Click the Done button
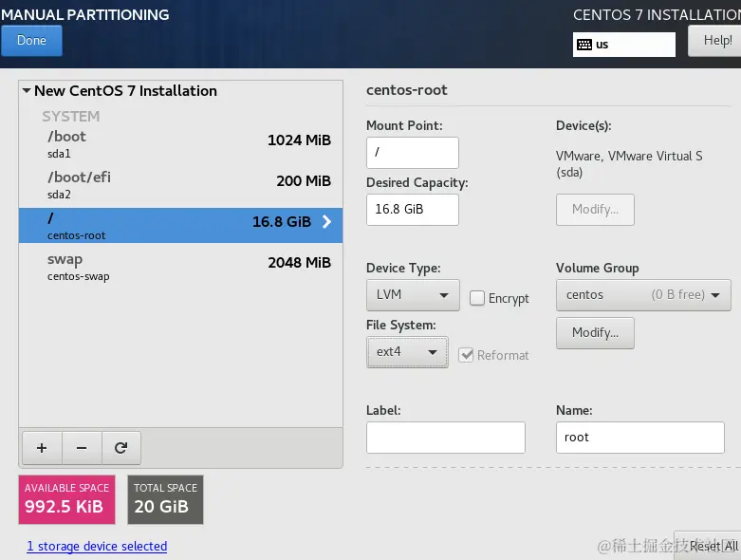741x560 pixels. (x=31, y=41)
